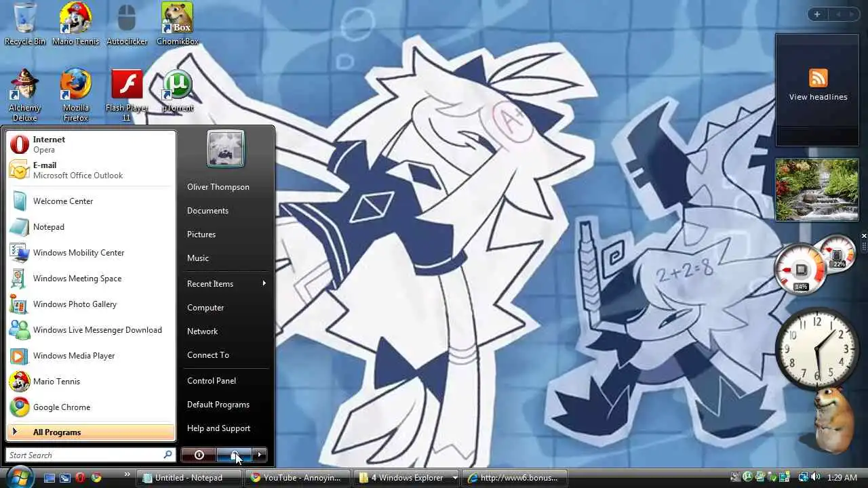Expand the Recent Items submenu
This screenshot has height=488, width=868.
tap(225, 284)
